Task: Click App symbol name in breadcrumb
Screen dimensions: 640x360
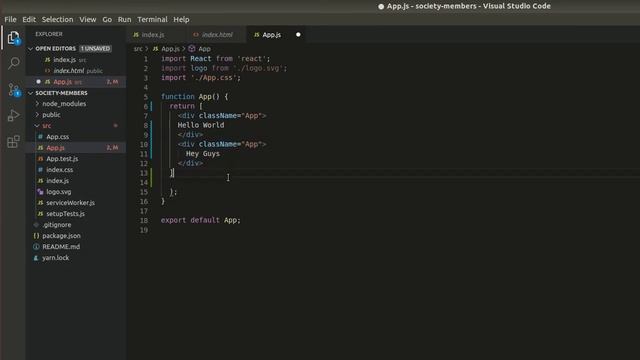Action: pos(204,49)
